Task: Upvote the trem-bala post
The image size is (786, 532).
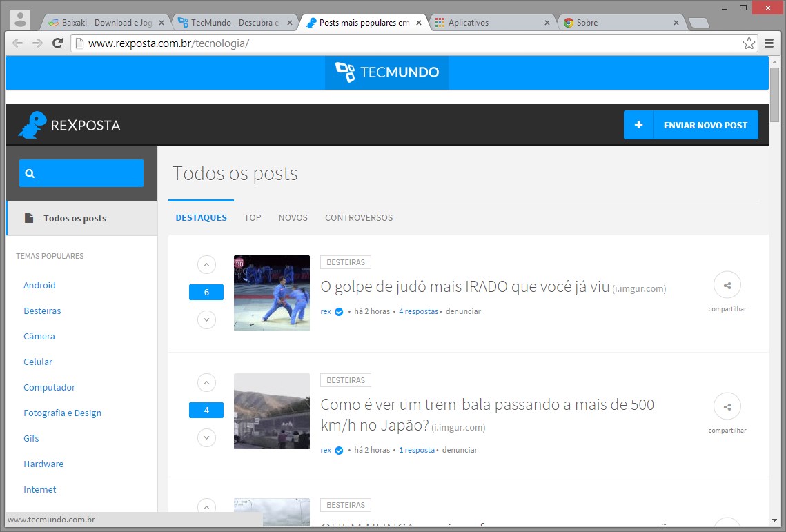Action: (x=206, y=383)
